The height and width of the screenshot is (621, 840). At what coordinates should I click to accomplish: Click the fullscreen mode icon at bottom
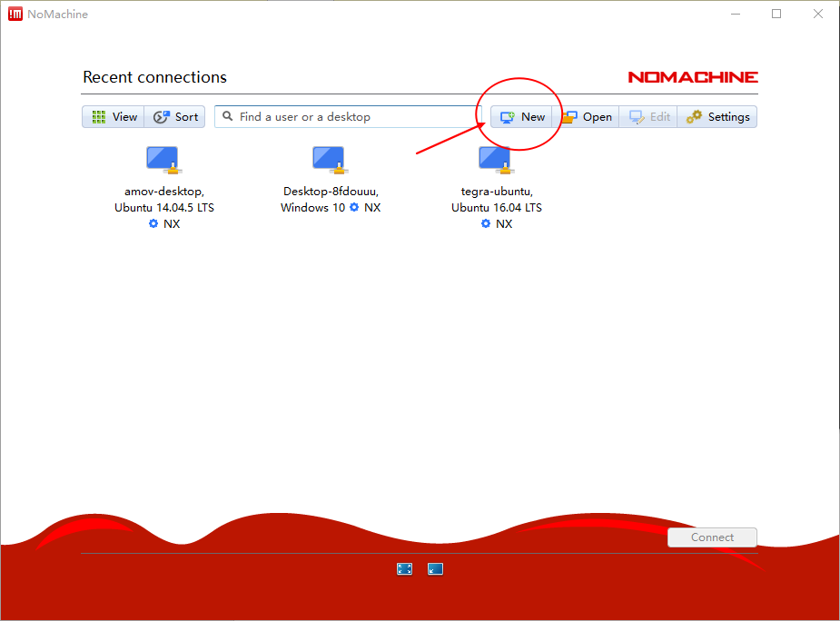pyautogui.click(x=404, y=569)
